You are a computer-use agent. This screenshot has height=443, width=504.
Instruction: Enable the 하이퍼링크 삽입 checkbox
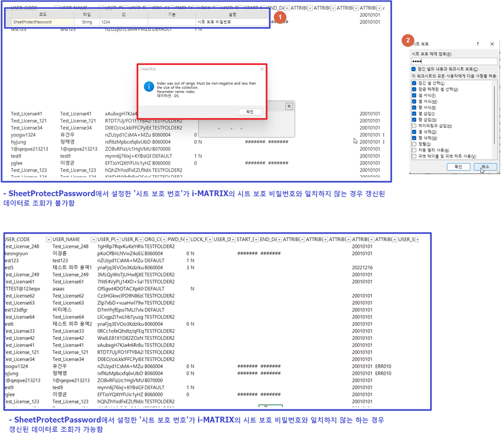tap(414, 126)
